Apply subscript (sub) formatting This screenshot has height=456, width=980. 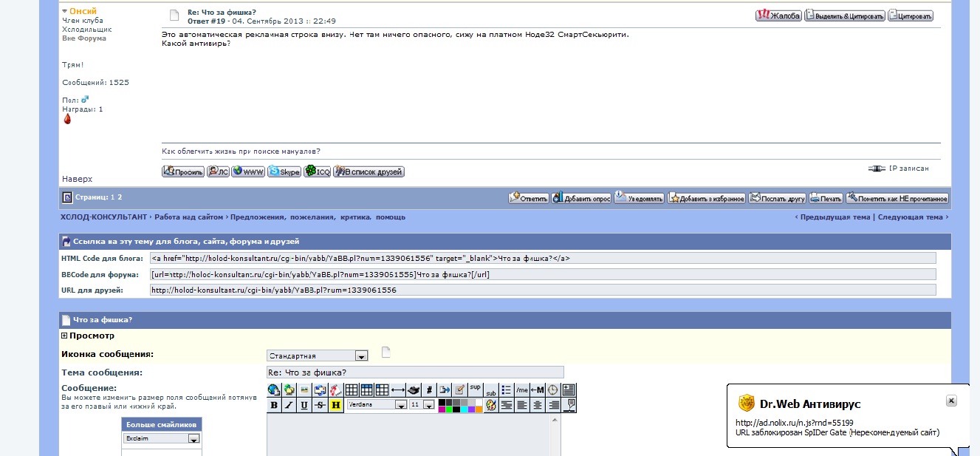coord(491,391)
